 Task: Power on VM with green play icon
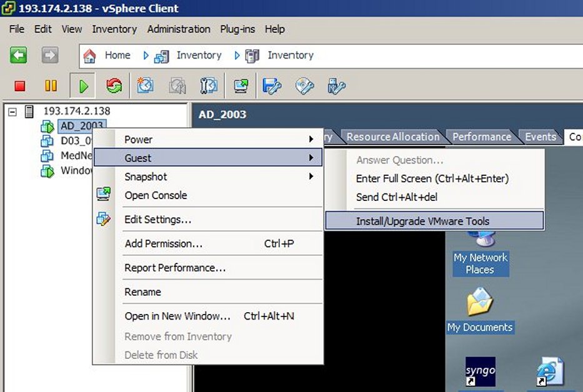(83, 86)
